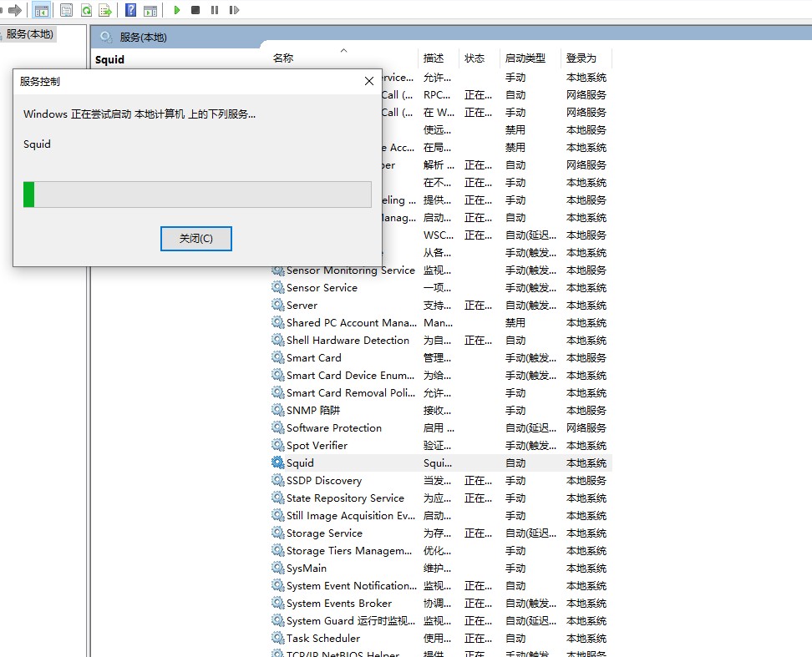Sort by the 启动类型 column header
The width and height of the screenshot is (812, 657).
click(525, 58)
